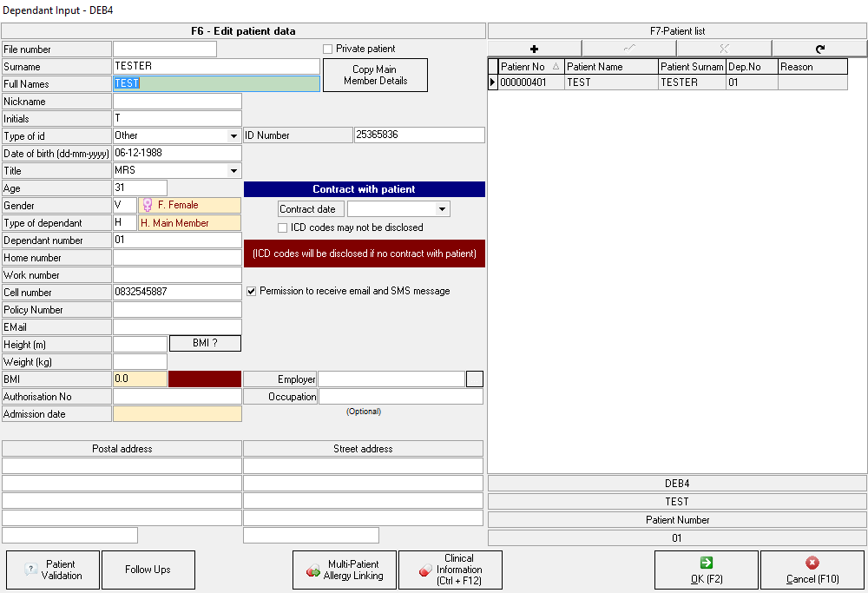
Task: Switch to F7-Patient list header
Action: click(677, 31)
